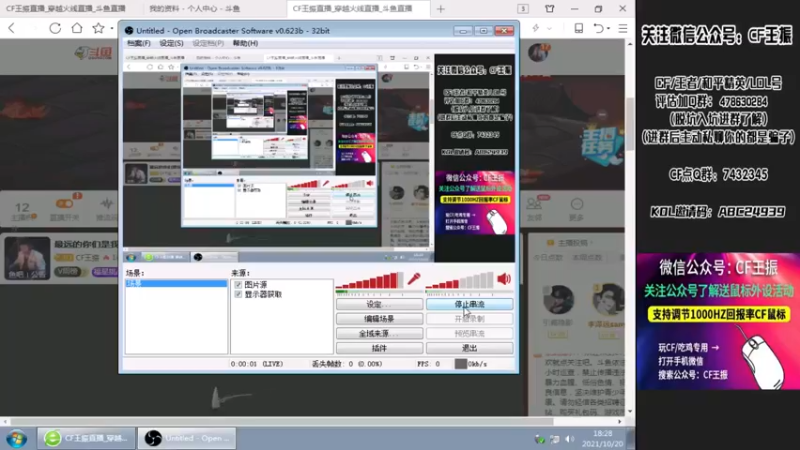Open the browser skin shirt icon
This screenshot has width=800, height=450.
(549, 9)
